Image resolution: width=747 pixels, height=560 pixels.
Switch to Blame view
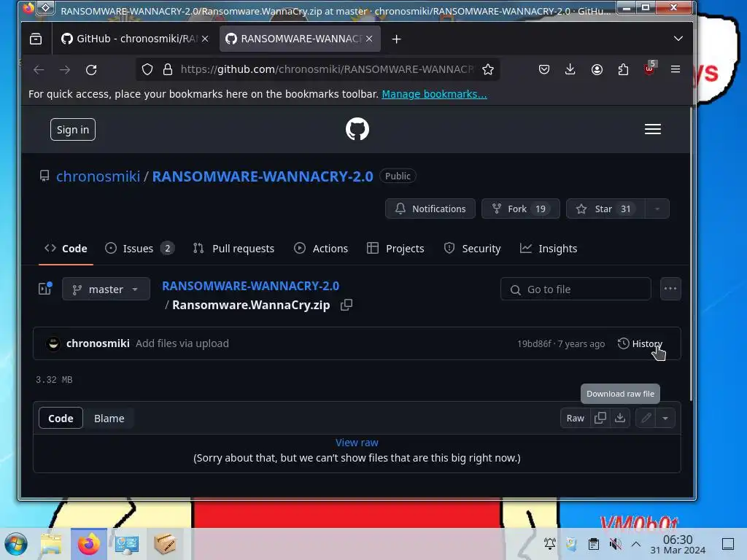109,418
